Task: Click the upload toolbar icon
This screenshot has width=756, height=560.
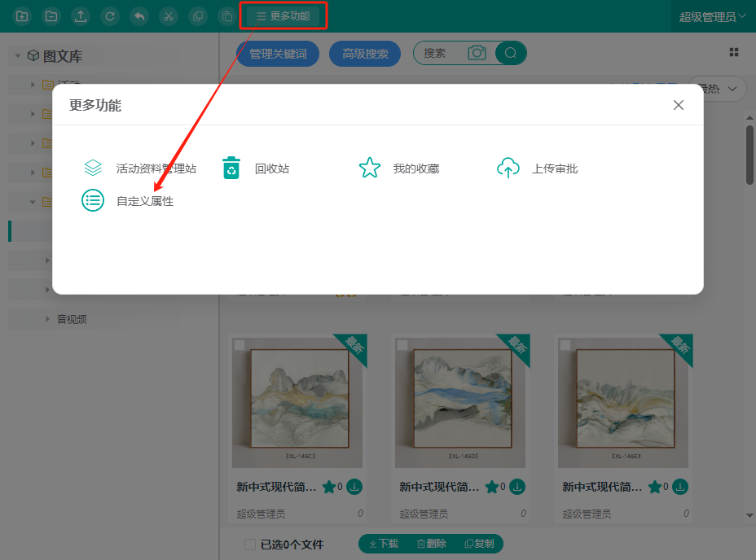Action: [x=80, y=16]
